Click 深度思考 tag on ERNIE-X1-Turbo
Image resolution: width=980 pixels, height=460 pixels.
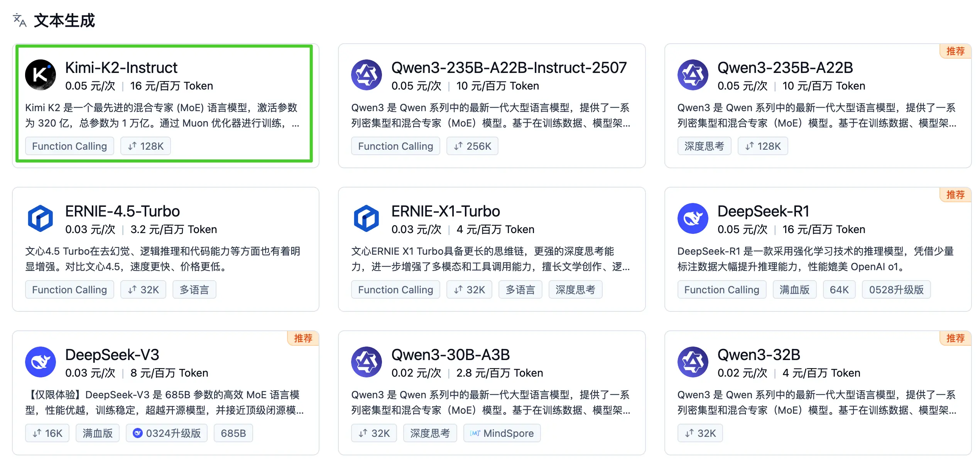[575, 289]
